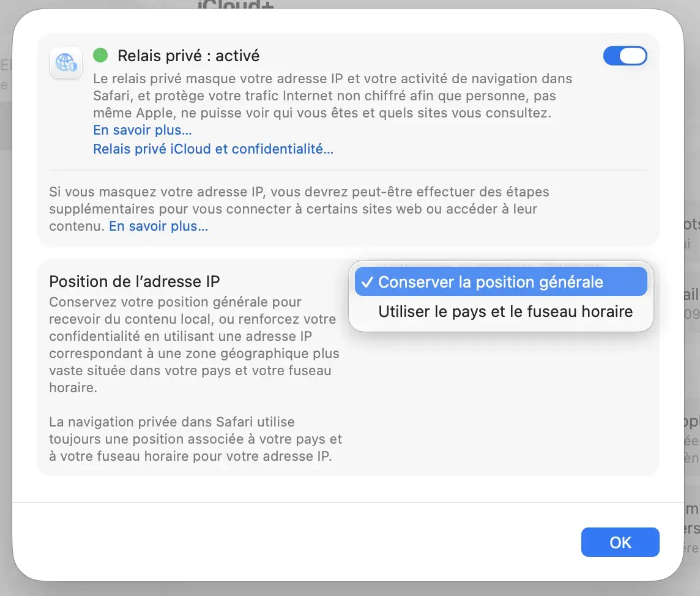The width and height of the screenshot is (700, 596).
Task: Click the text starting "Le relais privé masque votre adresse IP"
Action: (333, 95)
